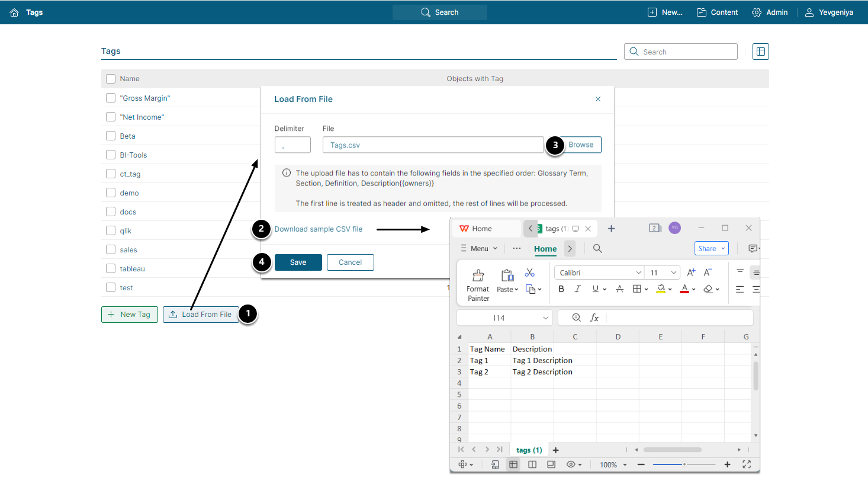Click the comment icon in spreadsheet window
Screen dimensions: 868x484
coord(753,249)
